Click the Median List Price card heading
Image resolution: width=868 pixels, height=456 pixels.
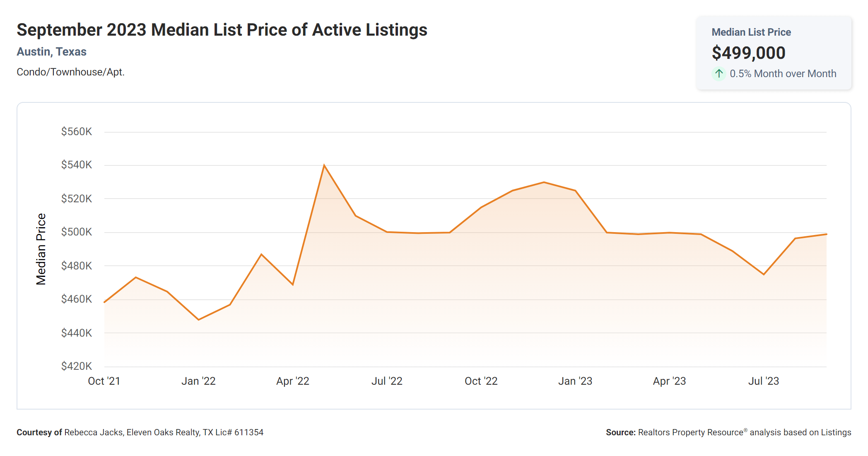[751, 32]
